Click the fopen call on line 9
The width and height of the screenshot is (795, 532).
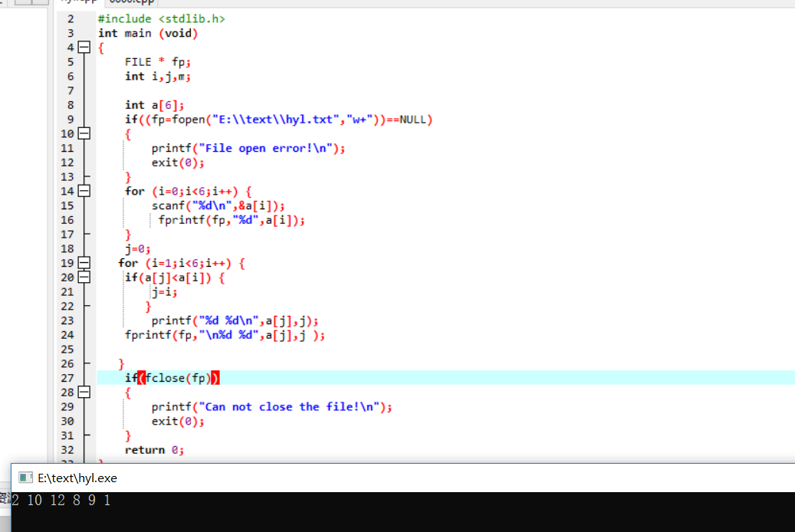pos(278,119)
